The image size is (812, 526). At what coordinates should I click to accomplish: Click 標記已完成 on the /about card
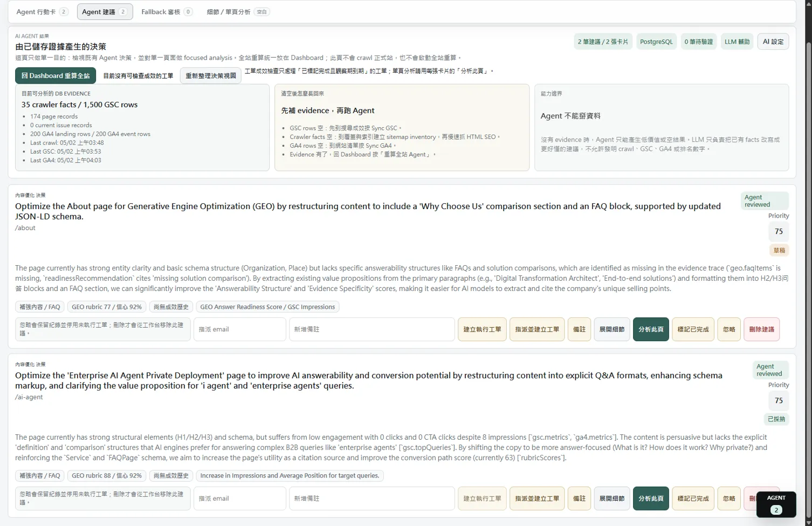click(x=693, y=329)
